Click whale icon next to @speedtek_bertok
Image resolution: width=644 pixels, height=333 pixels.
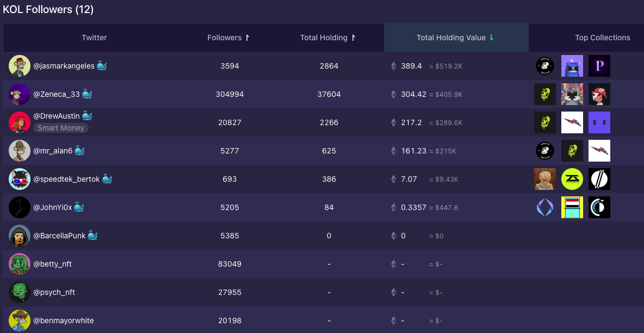pyautogui.click(x=107, y=179)
